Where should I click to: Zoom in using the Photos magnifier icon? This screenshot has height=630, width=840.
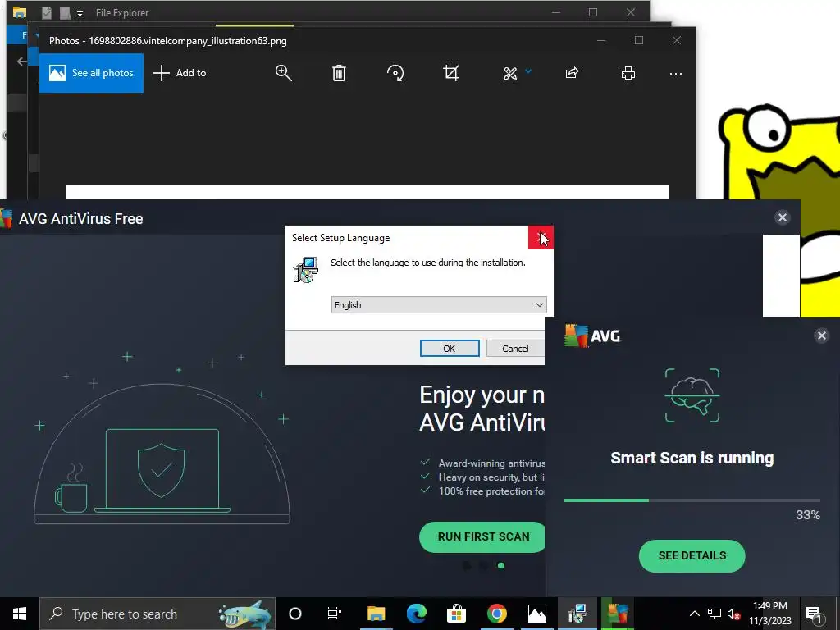coord(283,73)
